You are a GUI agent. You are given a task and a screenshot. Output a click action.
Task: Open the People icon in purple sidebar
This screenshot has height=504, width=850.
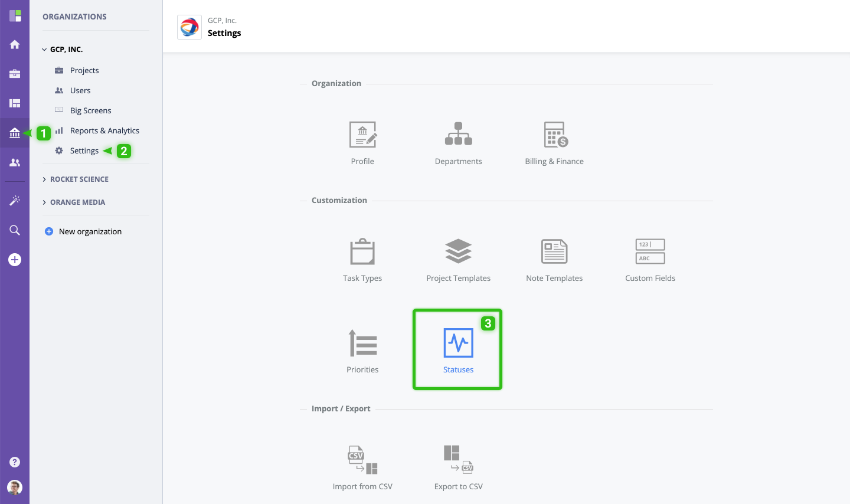click(x=15, y=162)
